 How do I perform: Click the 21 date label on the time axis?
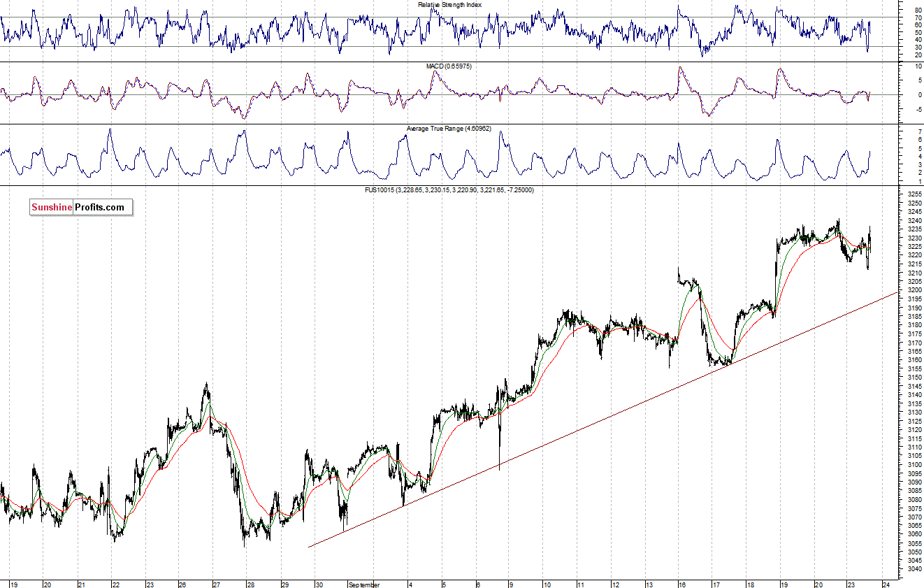pos(81,584)
